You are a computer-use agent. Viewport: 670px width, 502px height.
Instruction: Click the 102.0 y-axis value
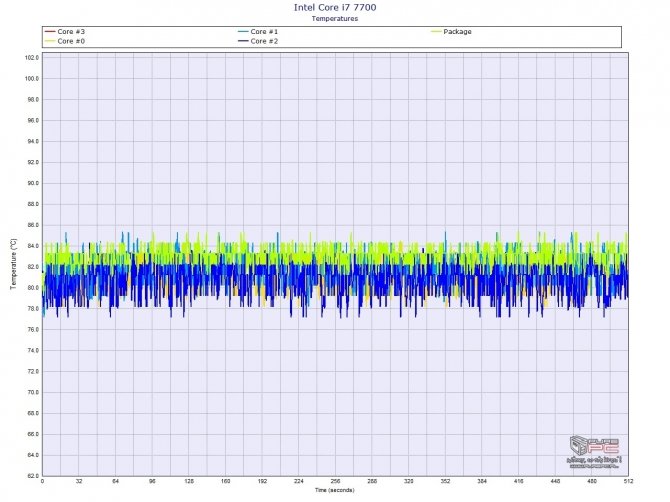pos(32,58)
